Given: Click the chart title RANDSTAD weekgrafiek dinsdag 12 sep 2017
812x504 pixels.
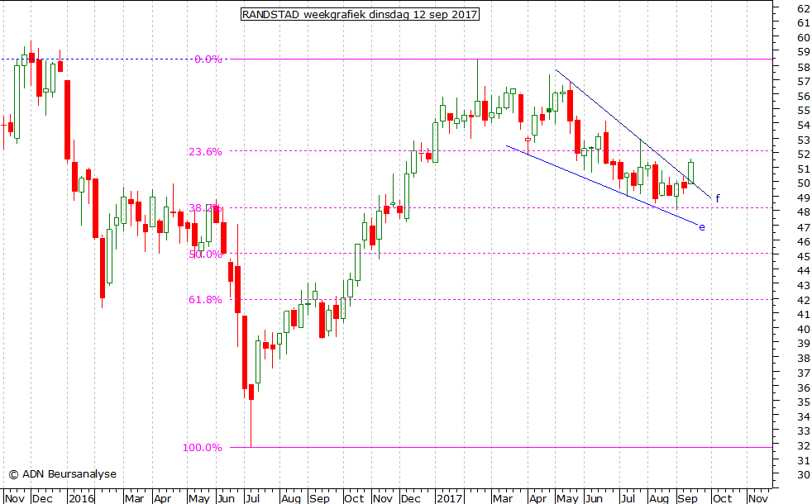Looking at the screenshot, I should click(360, 14).
